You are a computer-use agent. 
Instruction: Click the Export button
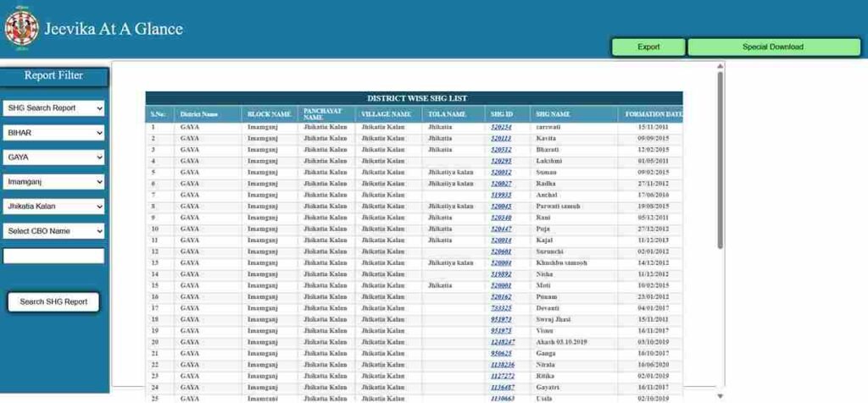[x=648, y=47]
